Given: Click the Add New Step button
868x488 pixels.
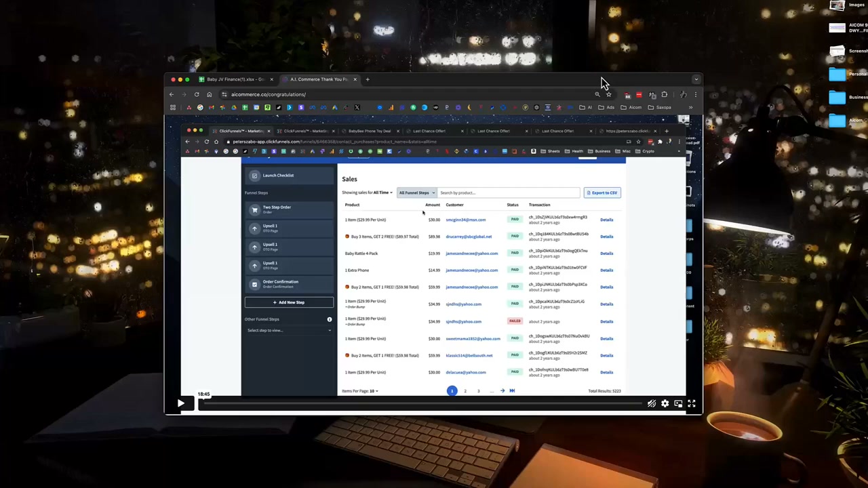Looking at the screenshot, I should 289,302.
